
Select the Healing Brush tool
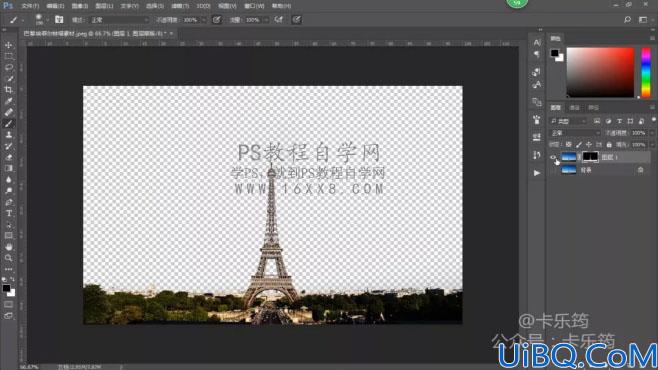pyautogui.click(x=8, y=112)
